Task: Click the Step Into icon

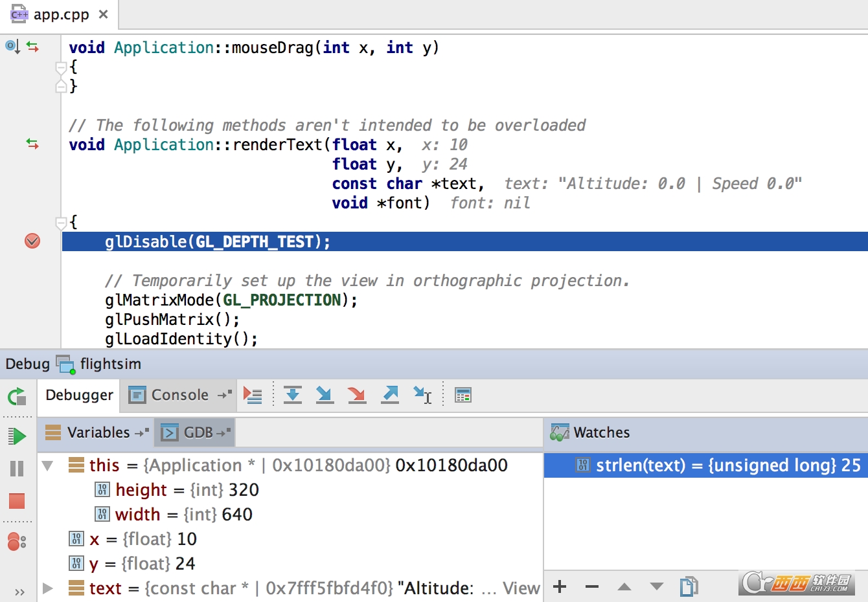Action: tap(325, 395)
